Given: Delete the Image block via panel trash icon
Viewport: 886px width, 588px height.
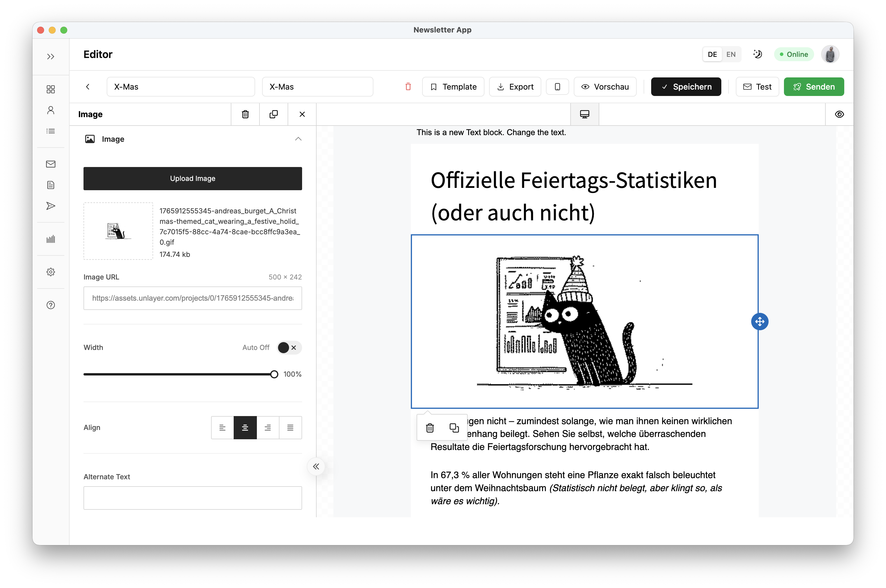Looking at the screenshot, I should pos(245,114).
